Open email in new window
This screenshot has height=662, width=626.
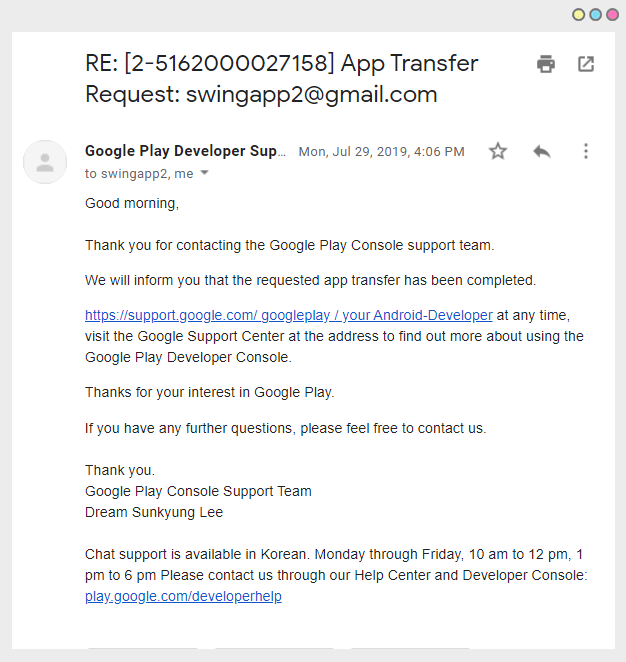586,65
